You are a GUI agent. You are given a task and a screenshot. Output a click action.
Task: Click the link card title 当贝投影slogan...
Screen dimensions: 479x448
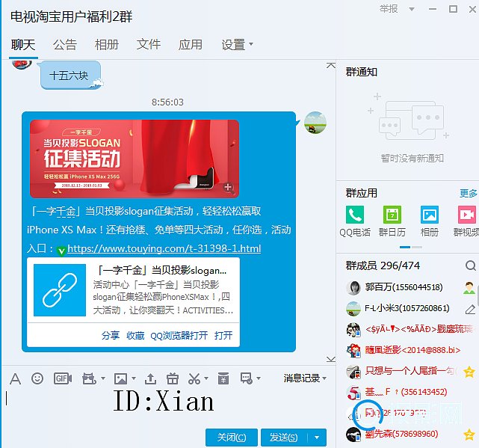pos(161,270)
